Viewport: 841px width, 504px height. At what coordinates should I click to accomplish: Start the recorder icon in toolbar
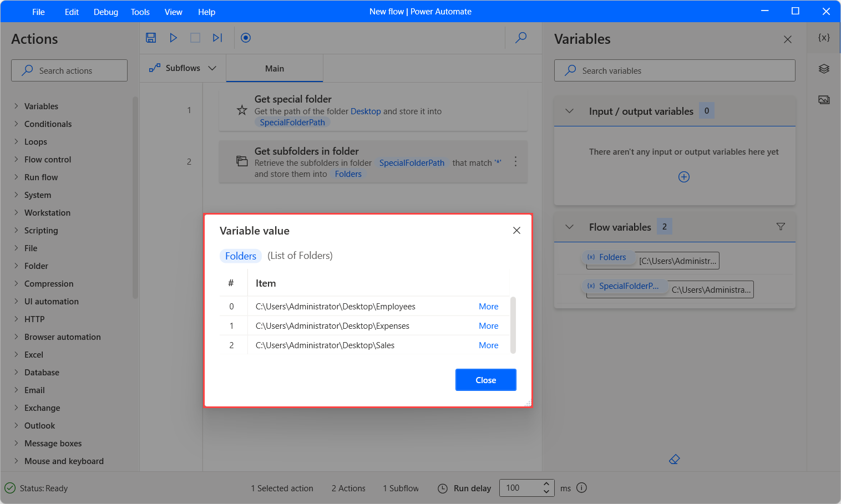pyautogui.click(x=246, y=38)
